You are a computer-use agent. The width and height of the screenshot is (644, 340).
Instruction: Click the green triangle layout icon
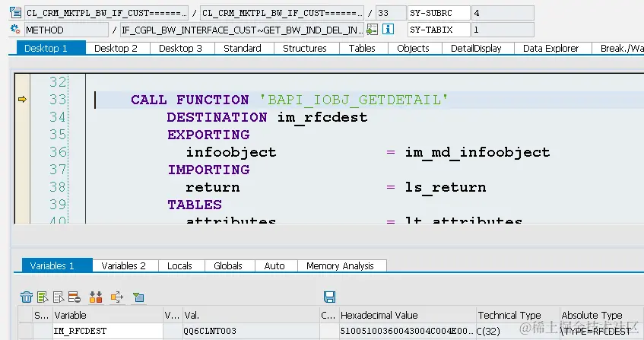(x=138, y=297)
